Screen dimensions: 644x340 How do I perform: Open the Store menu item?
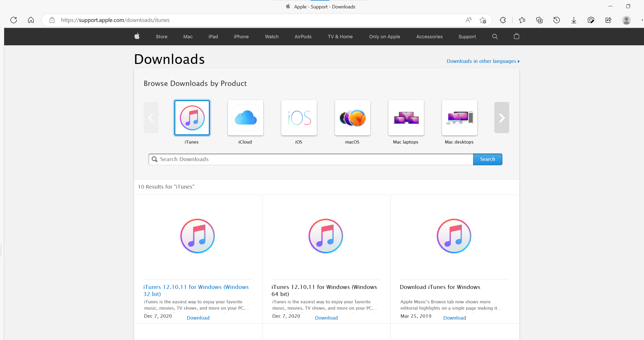tap(161, 36)
